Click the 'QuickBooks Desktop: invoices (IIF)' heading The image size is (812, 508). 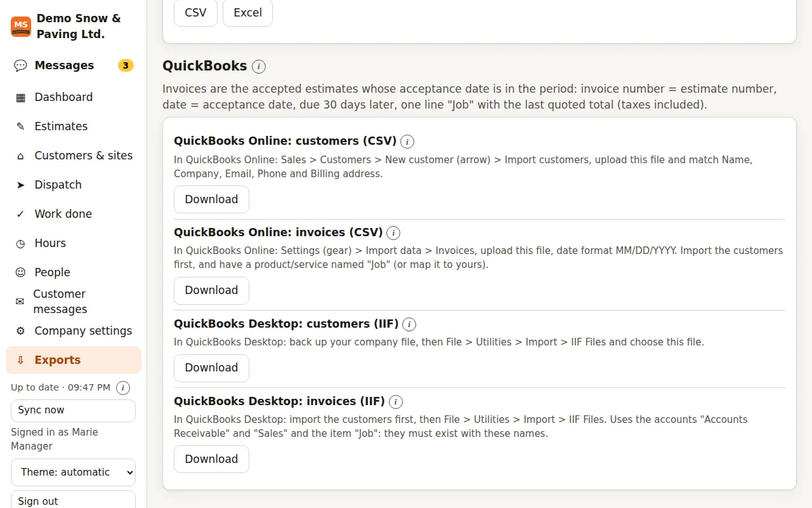pyautogui.click(x=280, y=401)
